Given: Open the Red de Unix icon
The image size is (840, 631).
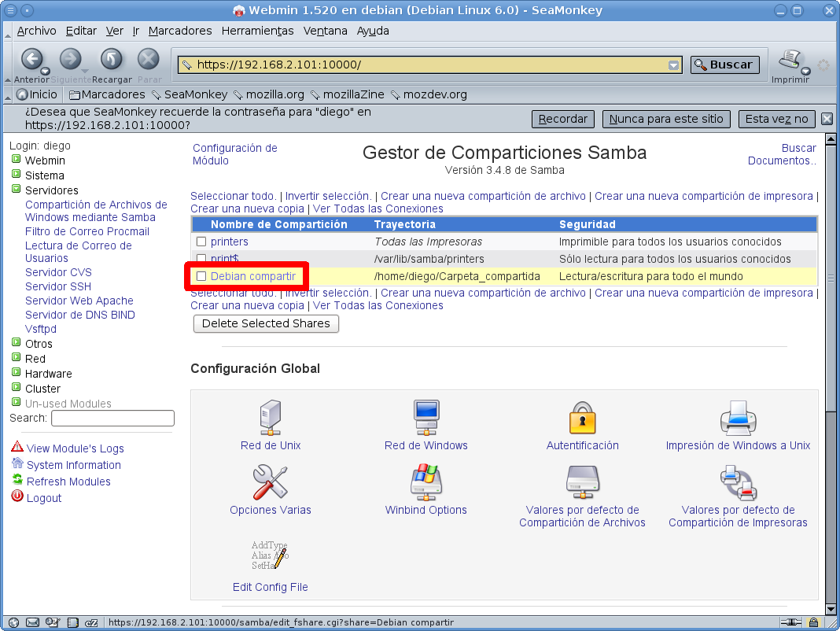Looking at the screenshot, I should click(x=271, y=417).
